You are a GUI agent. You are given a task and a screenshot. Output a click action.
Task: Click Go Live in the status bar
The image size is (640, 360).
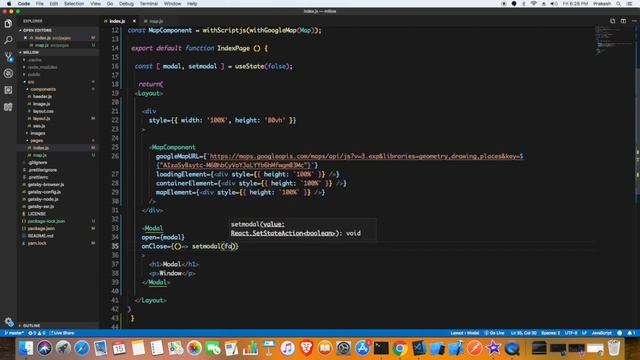pyautogui.click(x=495, y=333)
